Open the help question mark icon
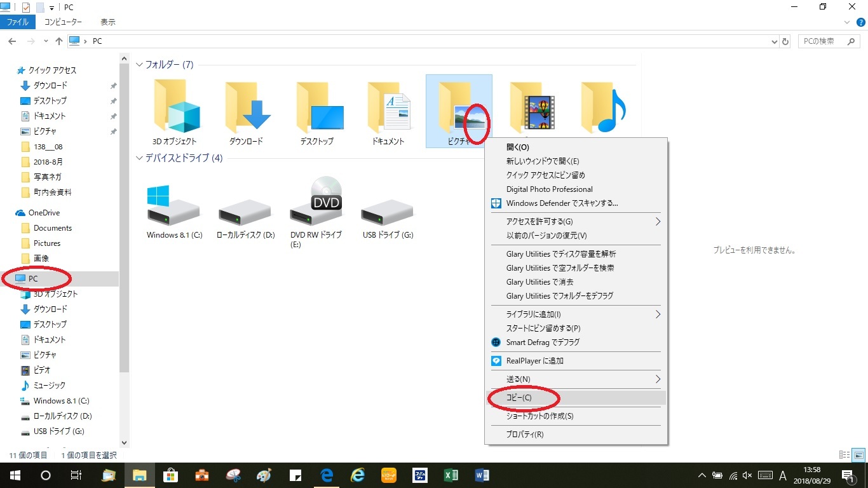Viewport: 868px width, 488px height. 861,22
